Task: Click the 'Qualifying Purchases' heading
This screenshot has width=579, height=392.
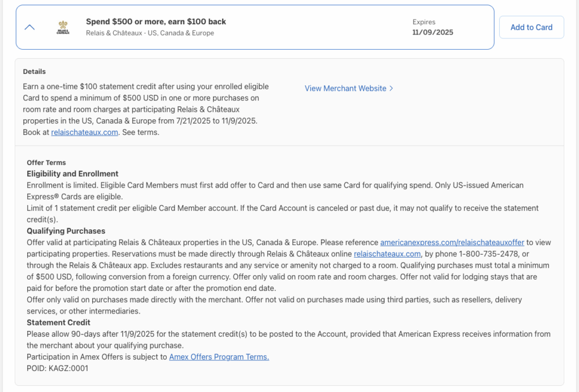Action: pyautogui.click(x=66, y=231)
